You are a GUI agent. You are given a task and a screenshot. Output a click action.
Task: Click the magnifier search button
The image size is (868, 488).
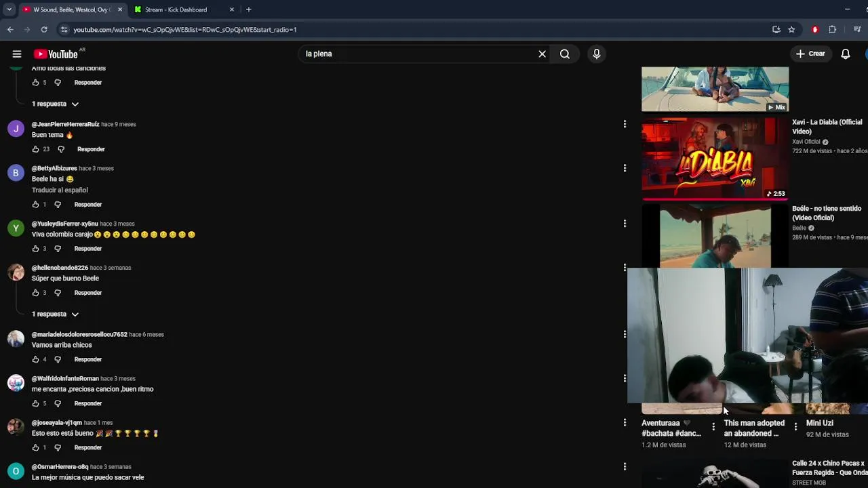tap(564, 54)
